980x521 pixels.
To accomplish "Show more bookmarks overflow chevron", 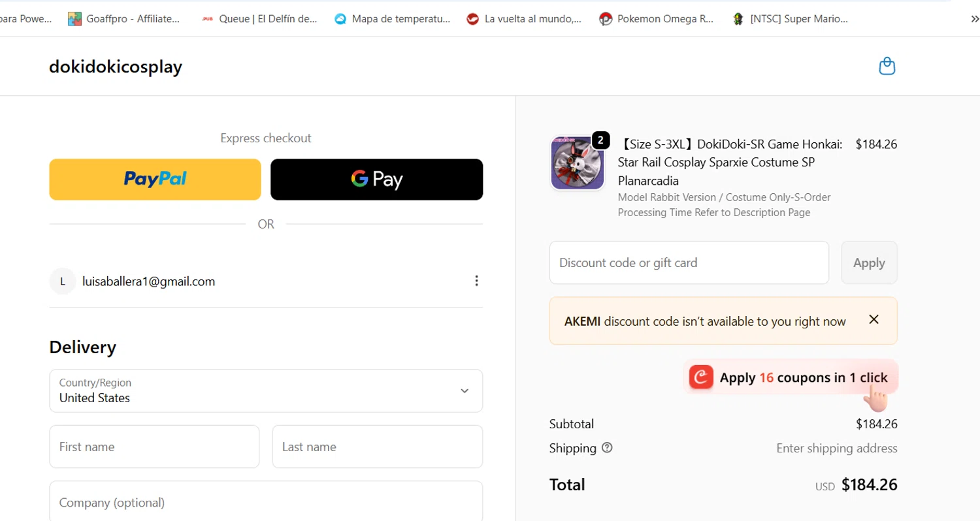I will click(974, 19).
